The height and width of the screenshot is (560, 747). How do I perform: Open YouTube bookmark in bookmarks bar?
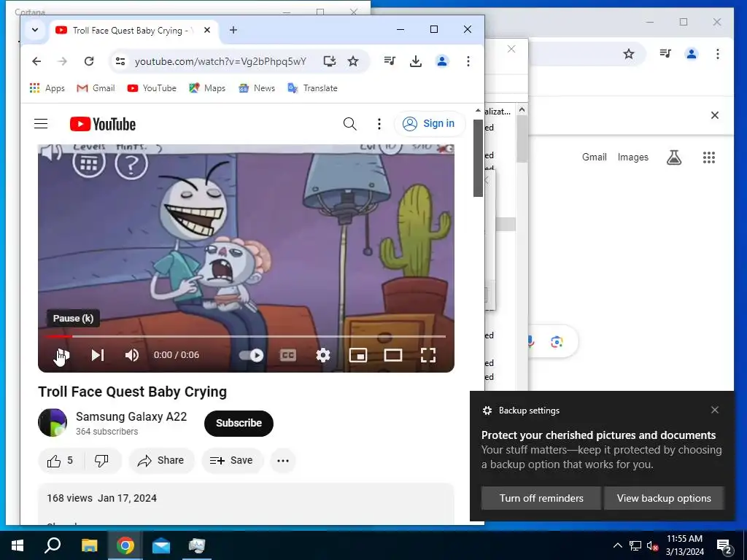coord(152,88)
